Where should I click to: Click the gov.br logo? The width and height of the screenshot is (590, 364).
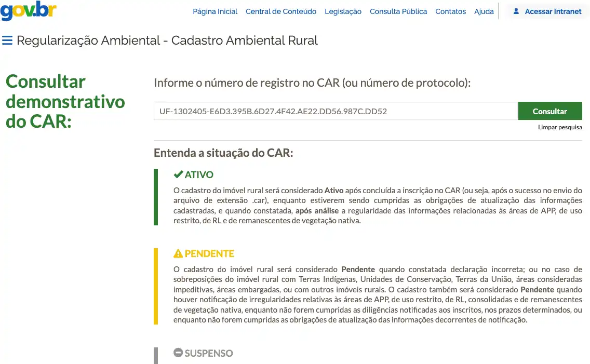29,11
